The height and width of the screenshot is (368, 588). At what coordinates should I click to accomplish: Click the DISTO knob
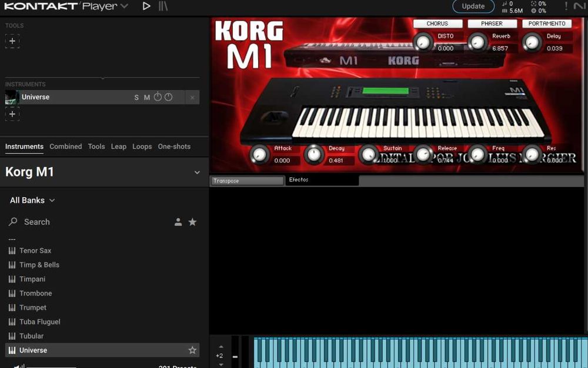pyautogui.click(x=423, y=42)
